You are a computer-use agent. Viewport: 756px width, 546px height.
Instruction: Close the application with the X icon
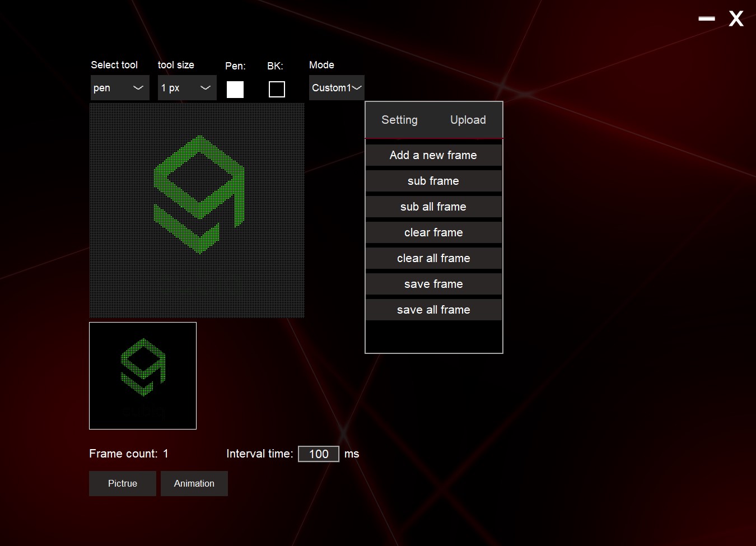tap(736, 18)
